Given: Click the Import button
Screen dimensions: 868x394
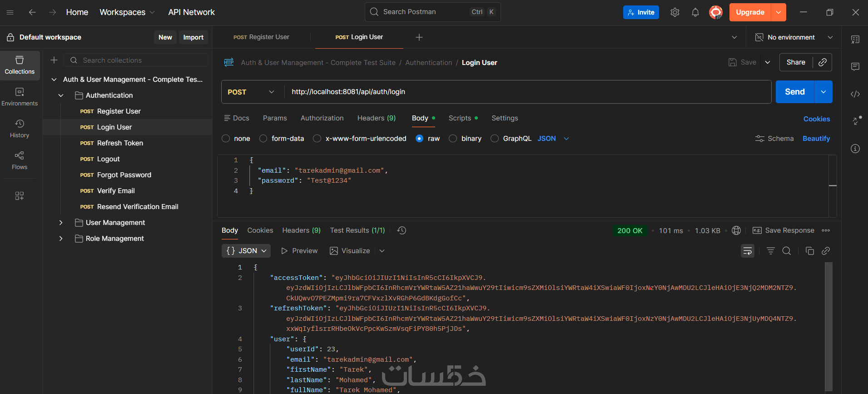Looking at the screenshot, I should tap(193, 37).
